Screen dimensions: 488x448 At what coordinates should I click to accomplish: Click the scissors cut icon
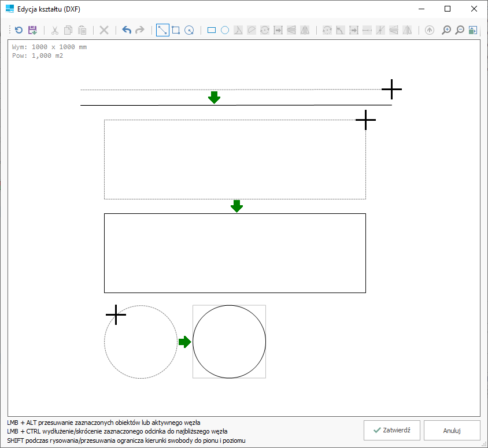click(55, 30)
